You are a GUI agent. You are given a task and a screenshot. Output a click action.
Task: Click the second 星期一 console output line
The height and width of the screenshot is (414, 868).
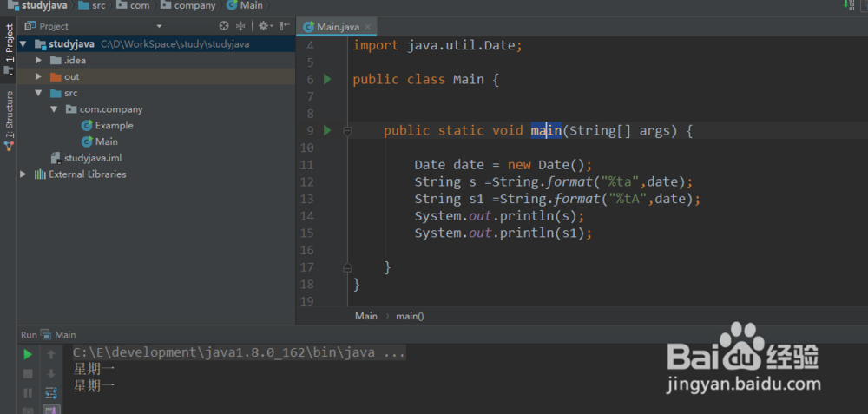(94, 385)
